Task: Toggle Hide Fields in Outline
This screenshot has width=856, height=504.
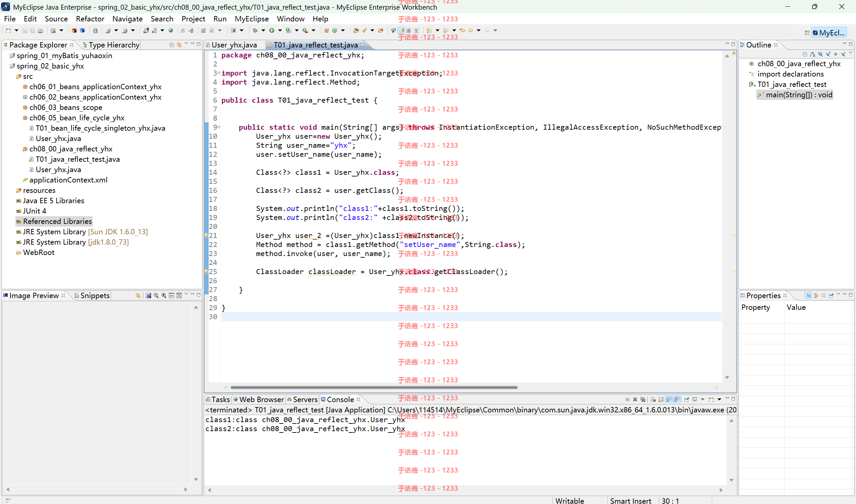Action: (820, 54)
